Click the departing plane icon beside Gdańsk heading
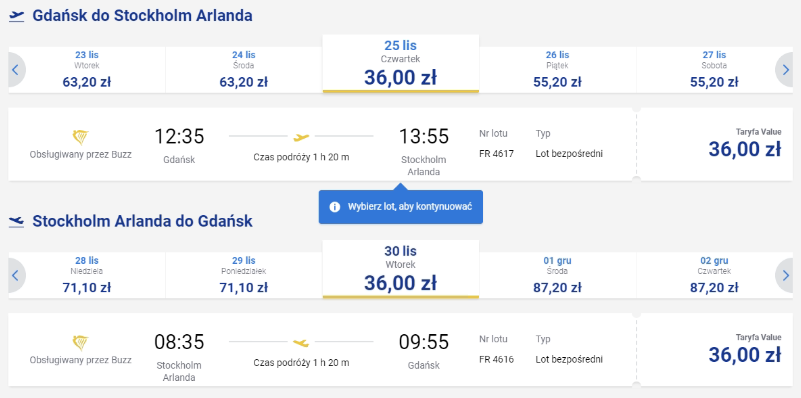 (16, 16)
